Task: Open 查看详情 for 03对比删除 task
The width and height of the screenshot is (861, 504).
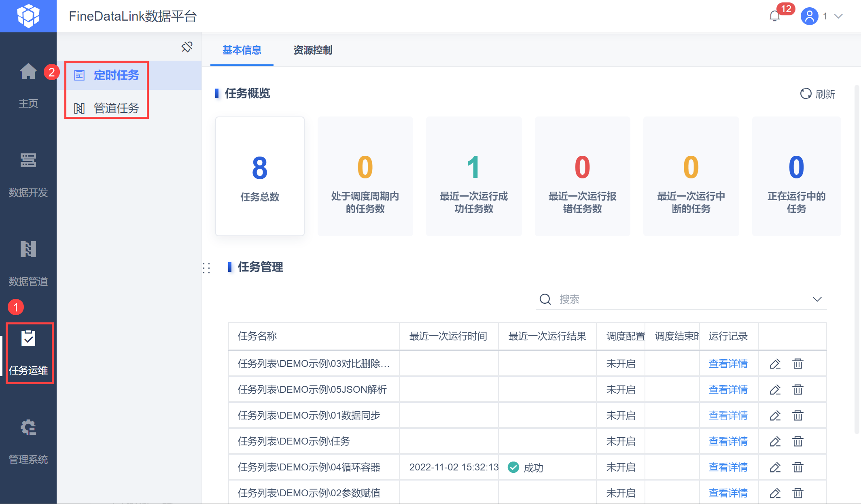Action: [728, 364]
